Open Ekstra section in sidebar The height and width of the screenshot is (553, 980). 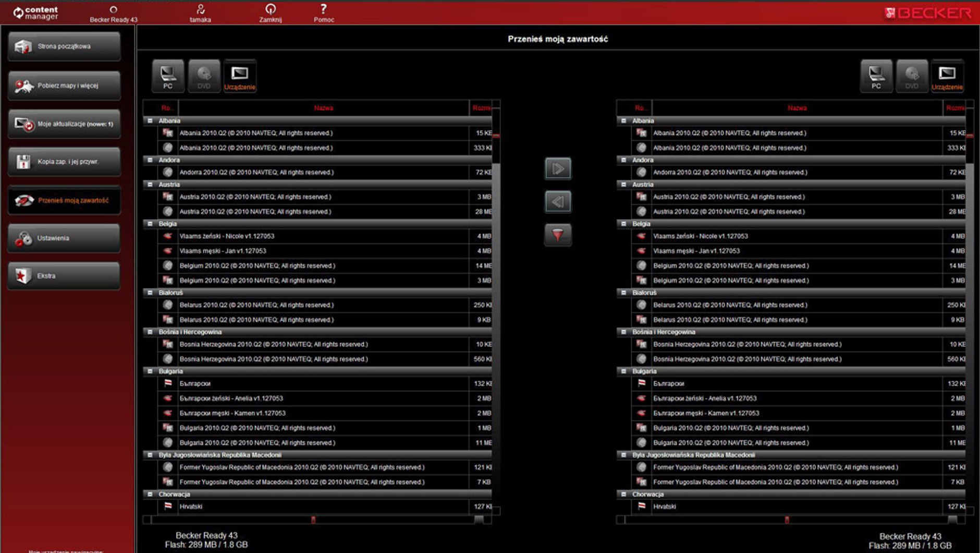coord(64,275)
